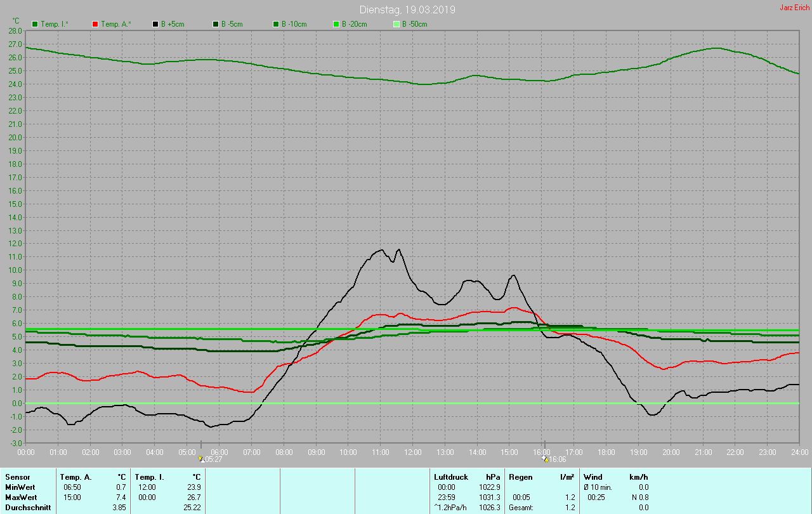Viewport: 812px width, 514px height.
Task: Click the km/h unit header
Action: 638,477
